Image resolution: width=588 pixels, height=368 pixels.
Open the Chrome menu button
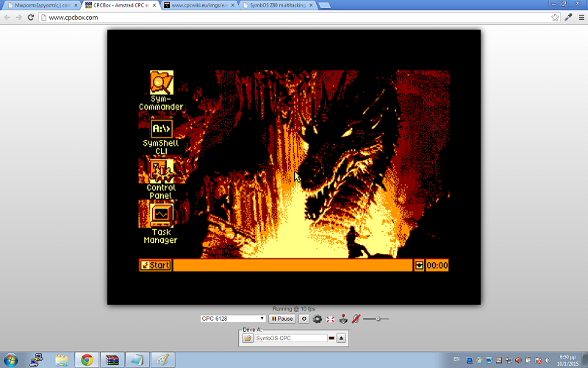pyautogui.click(x=581, y=17)
